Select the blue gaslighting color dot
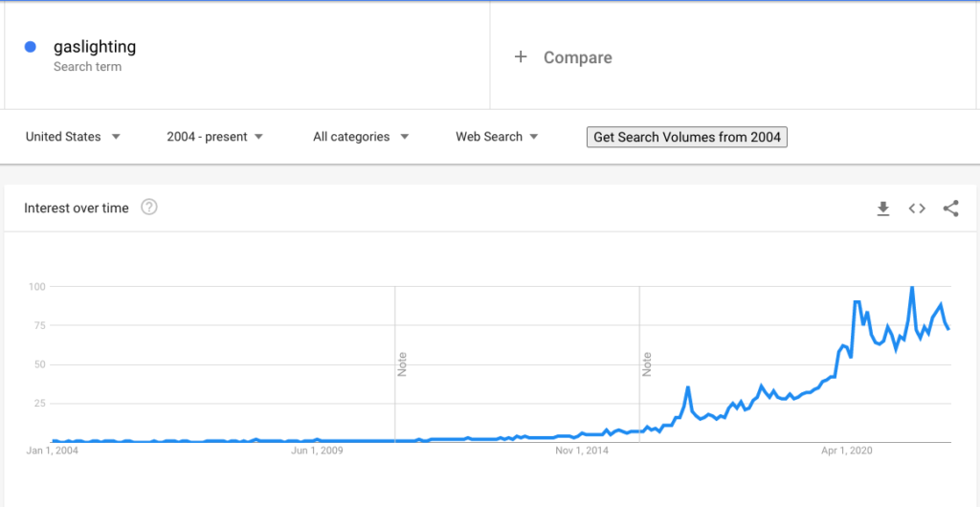 click(30, 47)
